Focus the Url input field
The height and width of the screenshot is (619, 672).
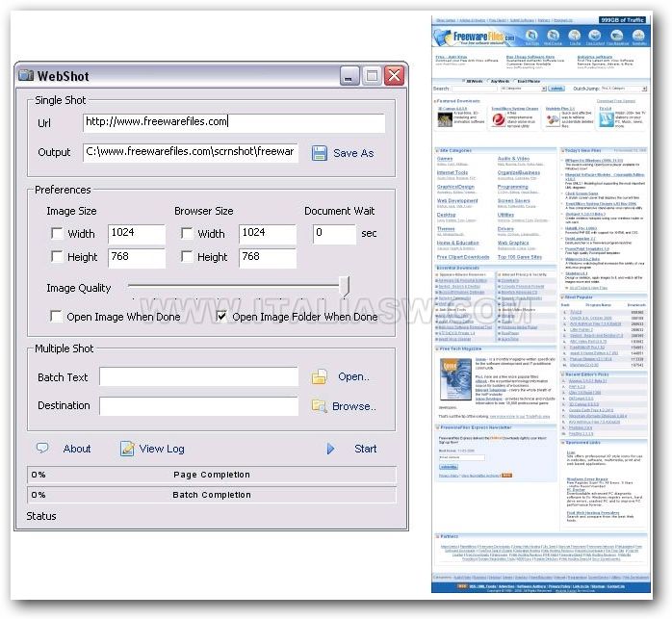(x=234, y=122)
